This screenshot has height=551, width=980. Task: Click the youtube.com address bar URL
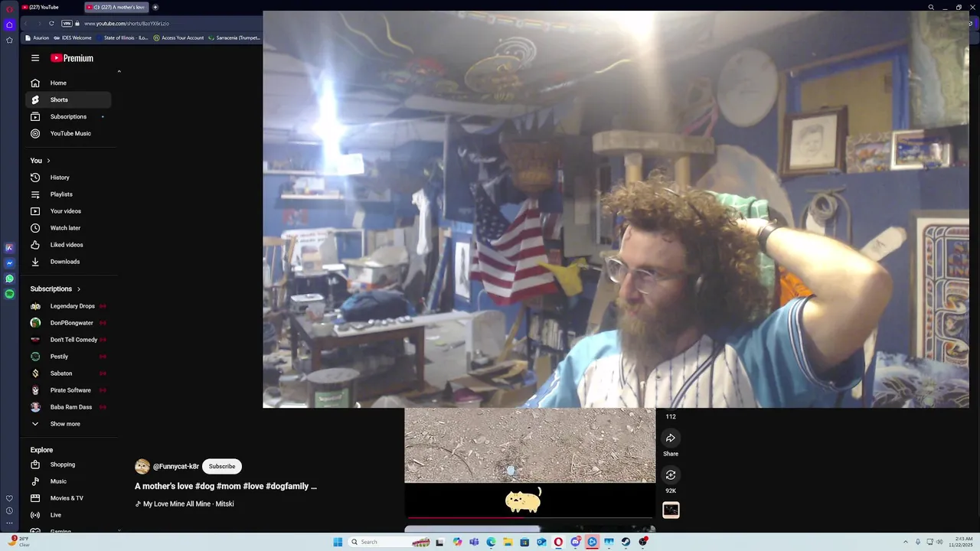(126, 23)
